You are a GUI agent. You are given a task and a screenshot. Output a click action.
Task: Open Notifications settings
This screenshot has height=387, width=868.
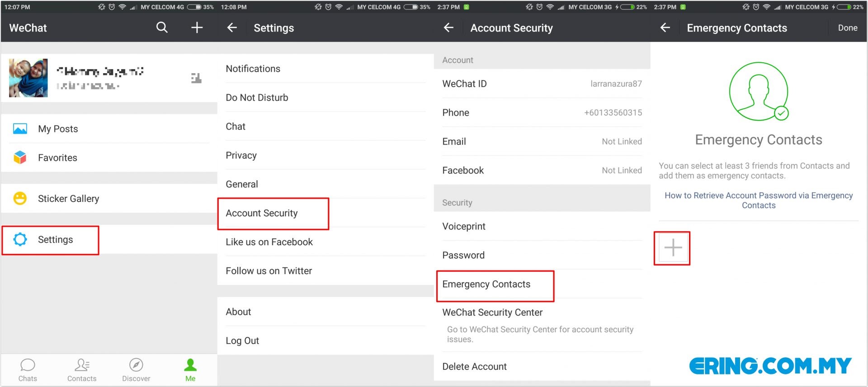325,69
